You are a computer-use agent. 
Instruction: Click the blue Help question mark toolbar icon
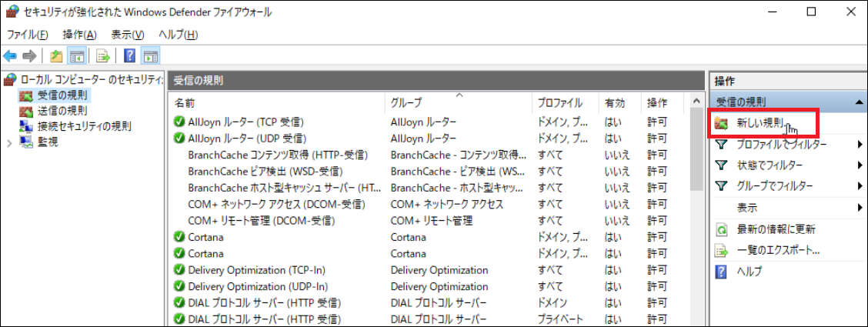(129, 55)
